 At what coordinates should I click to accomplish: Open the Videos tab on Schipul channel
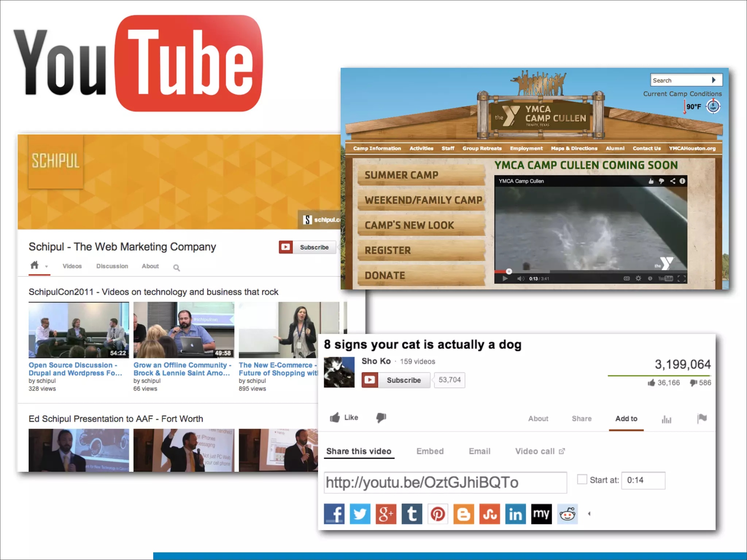coord(72,266)
